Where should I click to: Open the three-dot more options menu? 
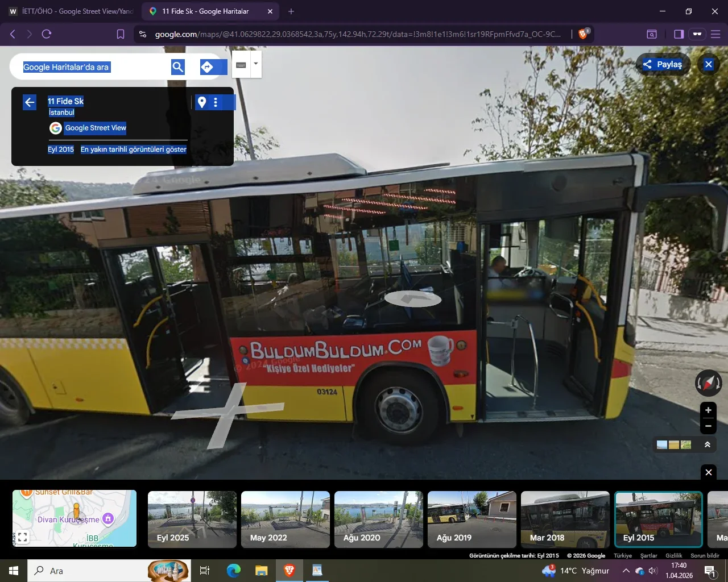(216, 102)
